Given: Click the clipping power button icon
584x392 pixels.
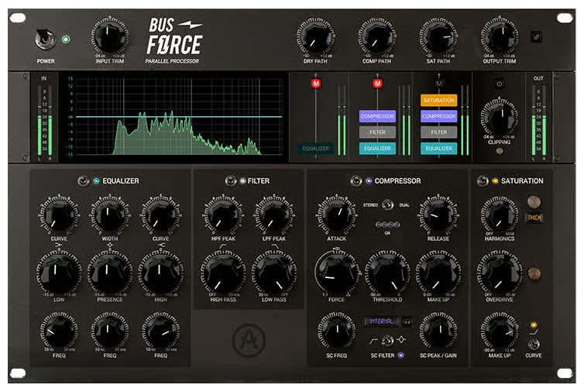Looking at the screenshot, I should click(499, 84).
